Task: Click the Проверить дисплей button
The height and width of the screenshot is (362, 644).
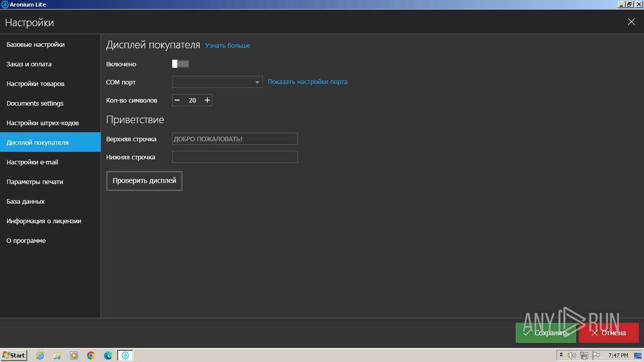Action: tap(144, 181)
